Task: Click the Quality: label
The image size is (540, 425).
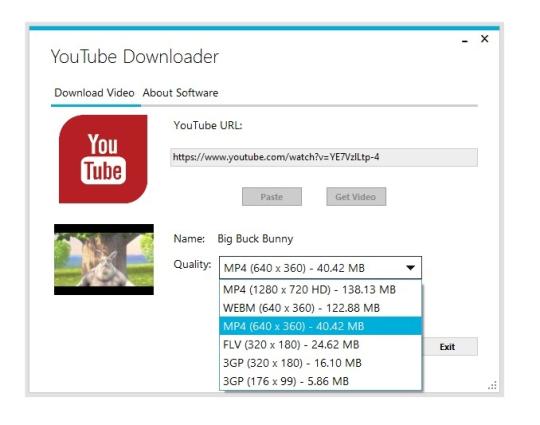Action: tap(192, 265)
